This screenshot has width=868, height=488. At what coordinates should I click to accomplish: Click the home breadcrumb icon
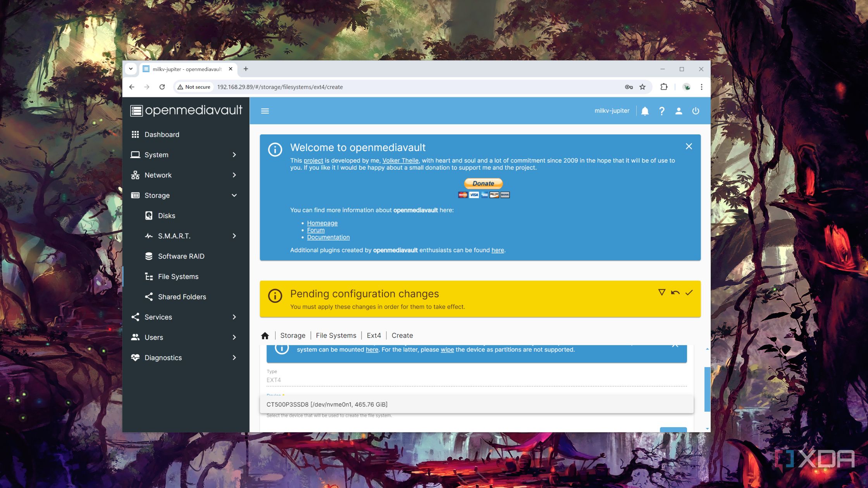pos(265,335)
